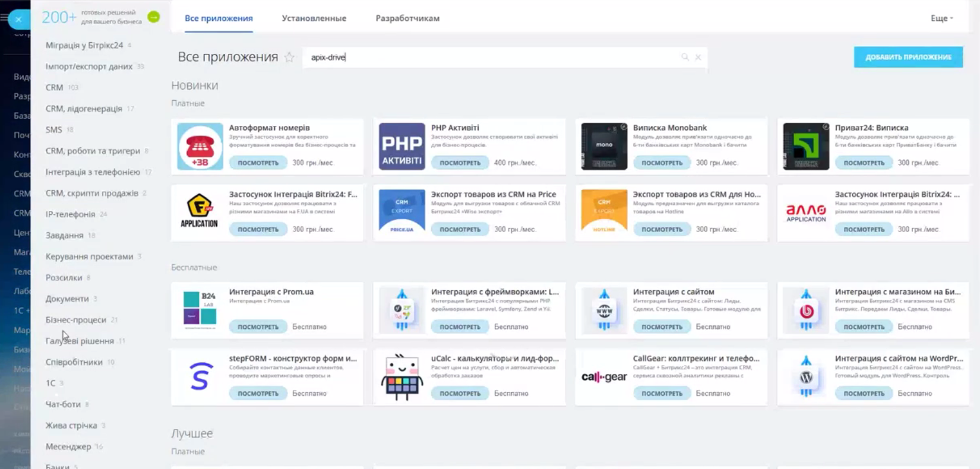Screen dimensions: 980x469
Task: Open the Экспорт товаров из CRM для Ho... title
Action: (697, 194)
